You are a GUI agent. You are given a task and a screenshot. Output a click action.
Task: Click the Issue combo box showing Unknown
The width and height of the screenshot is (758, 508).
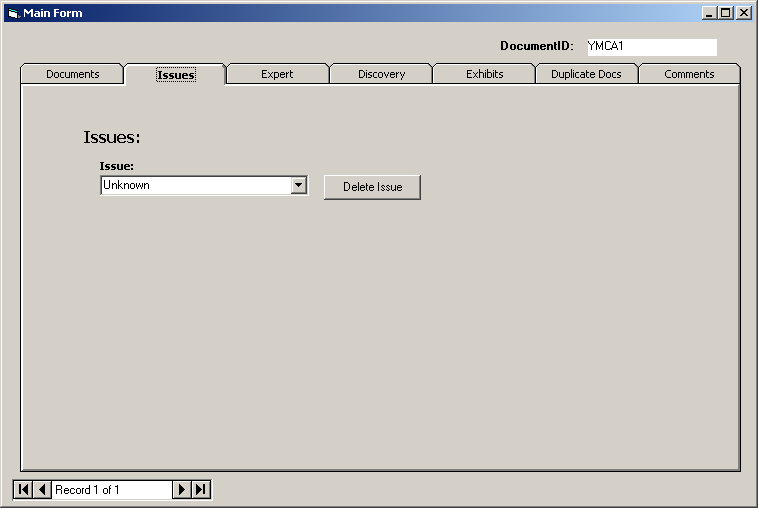195,185
